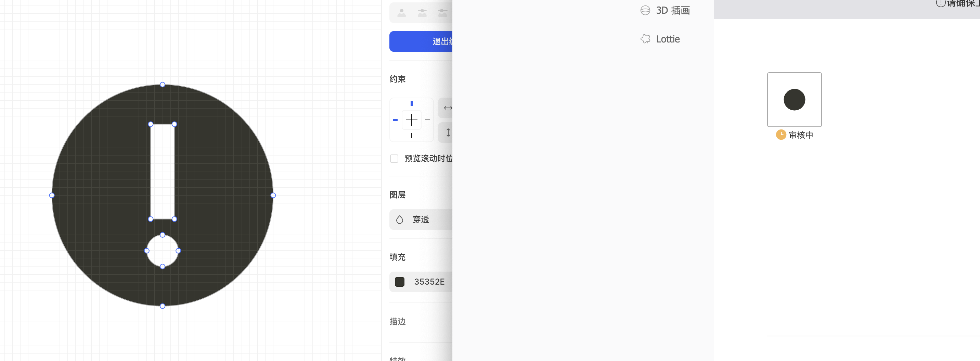Click the first collaborator avatar icon
This screenshot has width=980, height=361.
401,13
